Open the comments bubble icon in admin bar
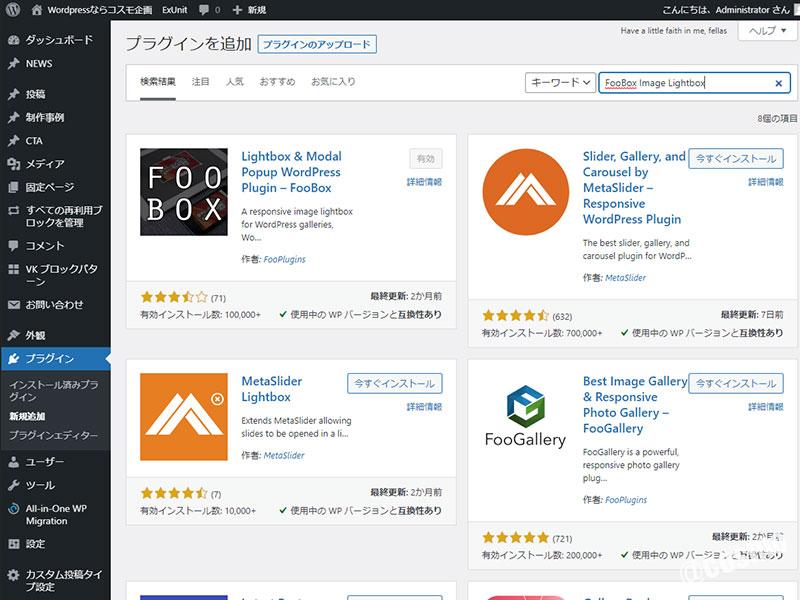800x600 pixels. (204, 9)
